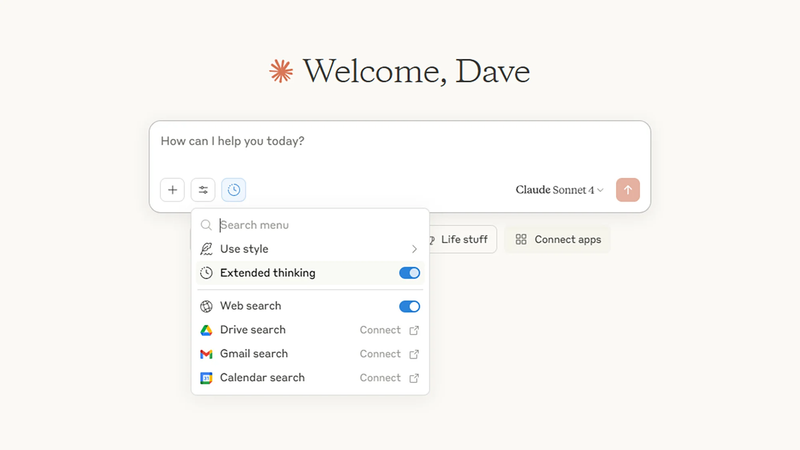Click the external link icon for Gmail search

[x=414, y=354]
